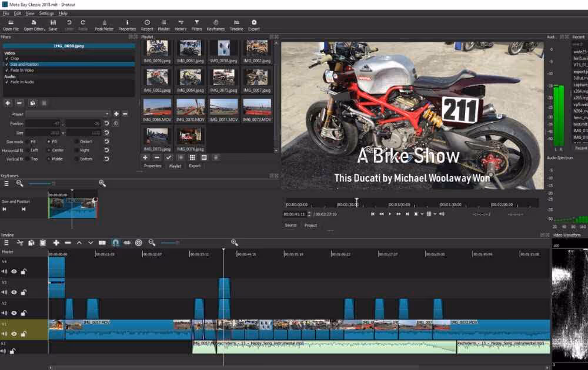Click the keyframes stopwatch beside Position
This screenshot has width=588, height=370.
(x=115, y=123)
